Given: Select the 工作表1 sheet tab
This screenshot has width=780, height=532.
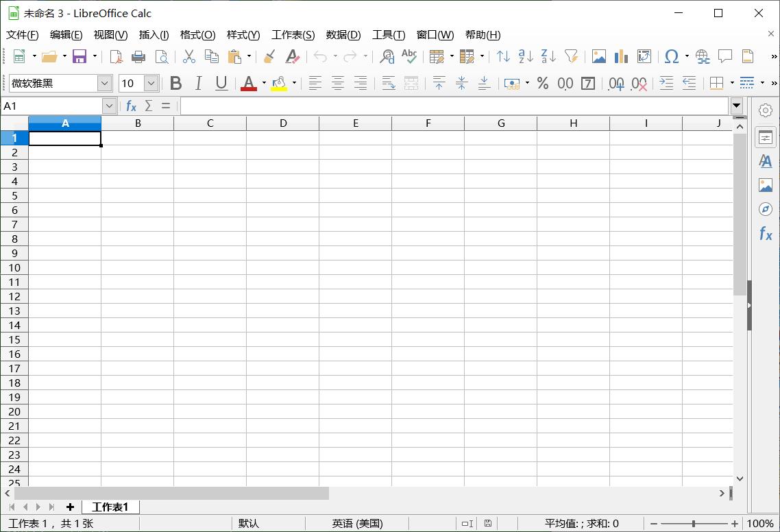Looking at the screenshot, I should [x=110, y=507].
